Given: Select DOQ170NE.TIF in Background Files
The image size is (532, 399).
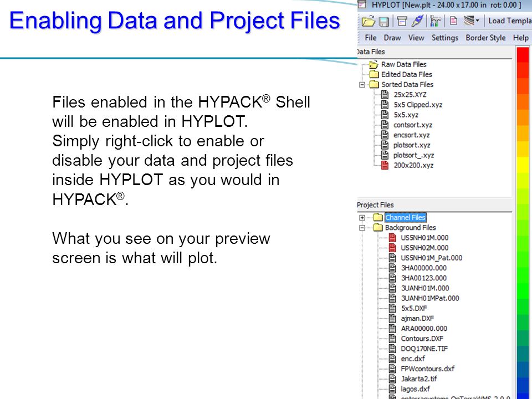Looking at the screenshot, I should point(424,349).
